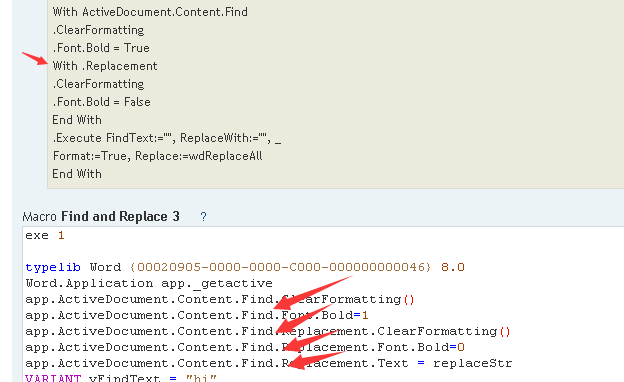624x382 pixels.
Task: Click the Format:=True, Replace:=wdReplaceAll line
Action: click(x=158, y=156)
